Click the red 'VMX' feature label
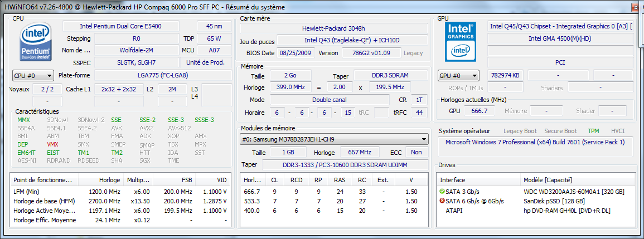644x239 pixels. (53, 144)
